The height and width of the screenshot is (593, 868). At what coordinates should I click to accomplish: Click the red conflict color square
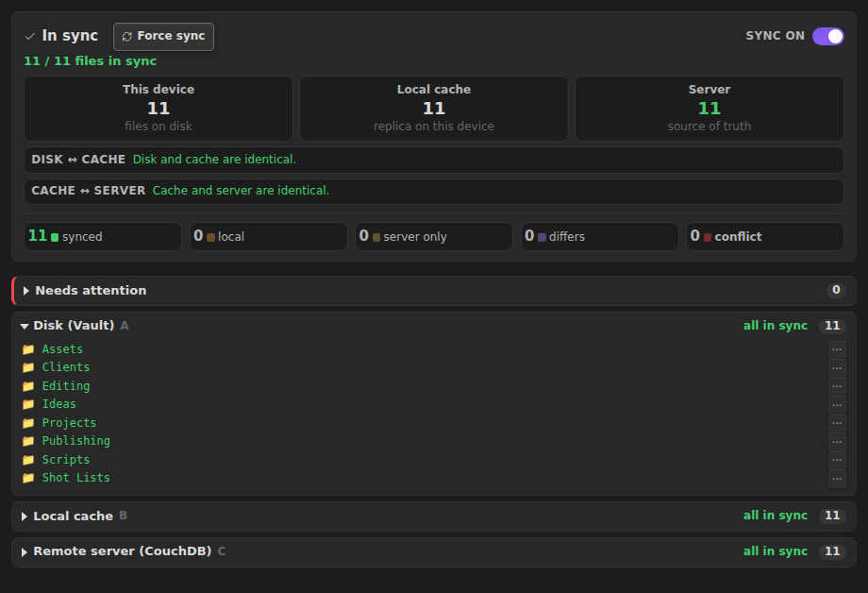tap(708, 237)
